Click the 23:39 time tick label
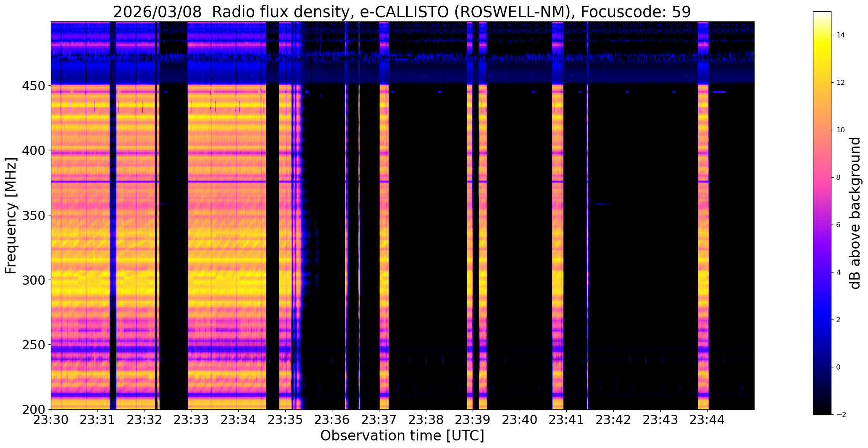 (473, 420)
